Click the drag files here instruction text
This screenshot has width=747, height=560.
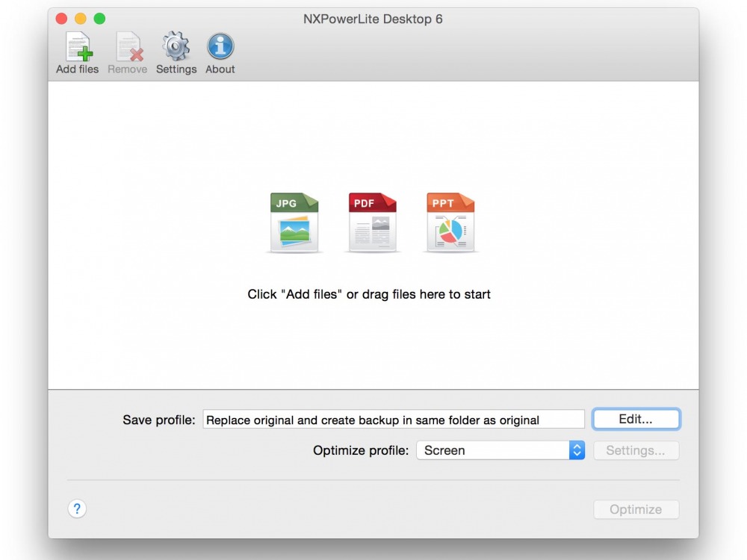click(369, 294)
